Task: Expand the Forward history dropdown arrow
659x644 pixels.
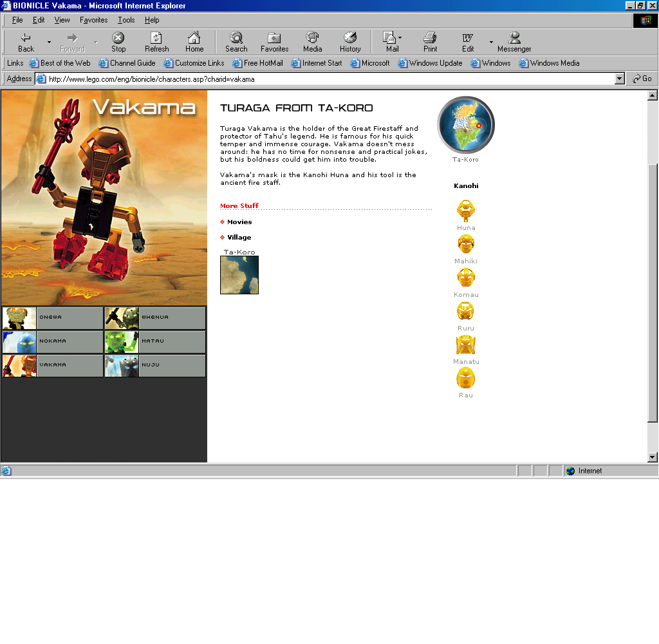Action: [x=96, y=43]
